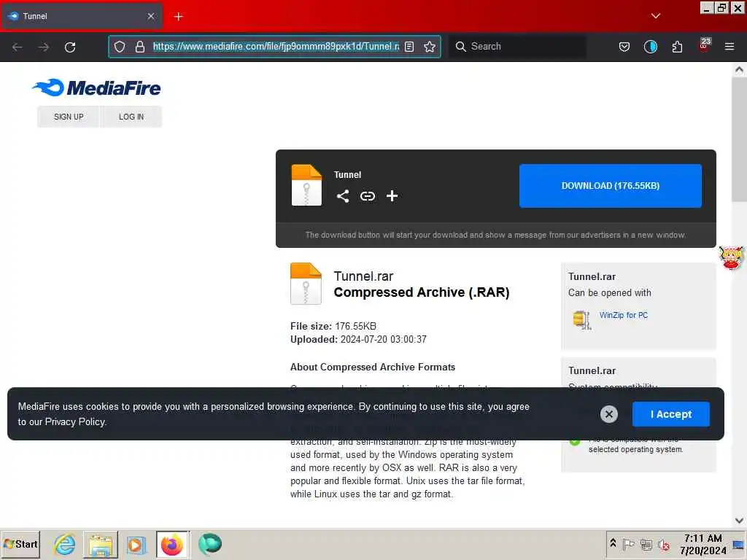
Task: Open the list all tabs dropdown
Action: tap(656, 16)
